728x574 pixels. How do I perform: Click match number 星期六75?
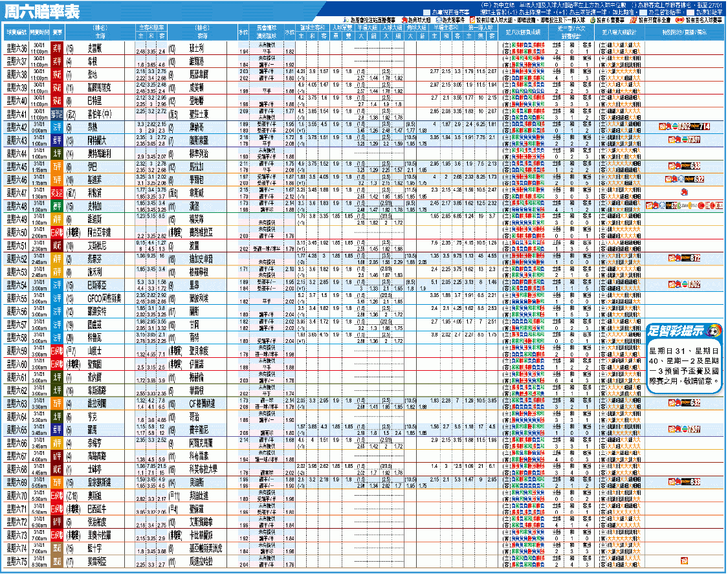pyautogui.click(x=17, y=561)
